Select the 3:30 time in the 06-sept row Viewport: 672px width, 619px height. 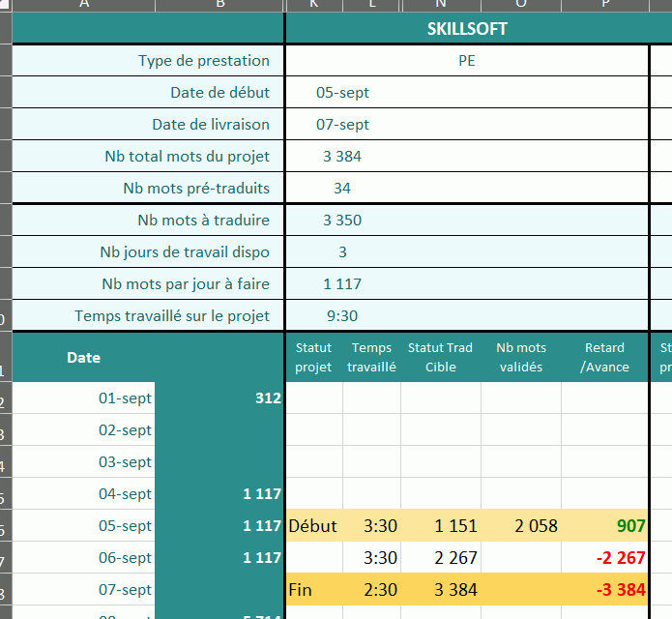[x=371, y=558]
